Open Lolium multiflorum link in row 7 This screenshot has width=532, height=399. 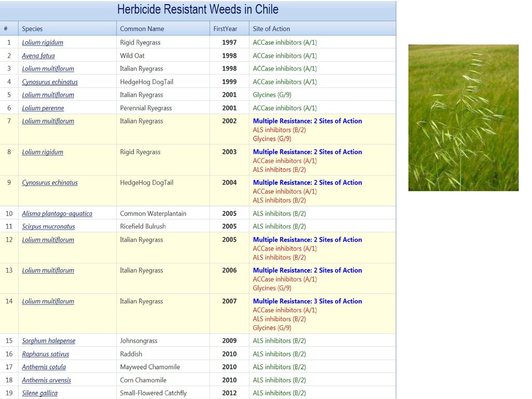point(48,121)
